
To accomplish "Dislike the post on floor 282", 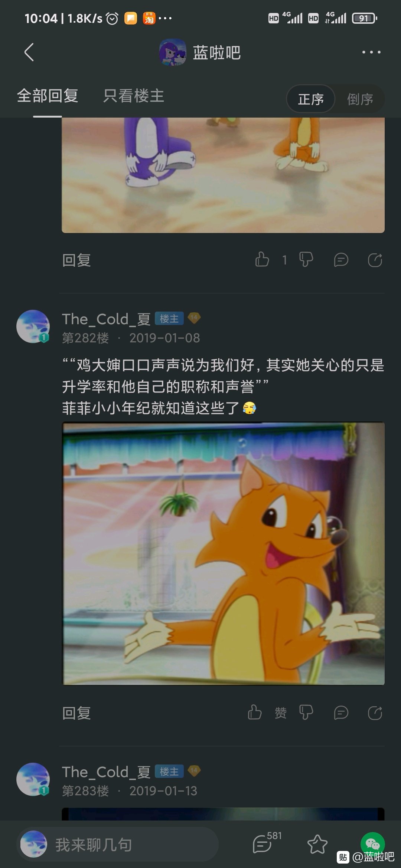I will click(x=306, y=712).
